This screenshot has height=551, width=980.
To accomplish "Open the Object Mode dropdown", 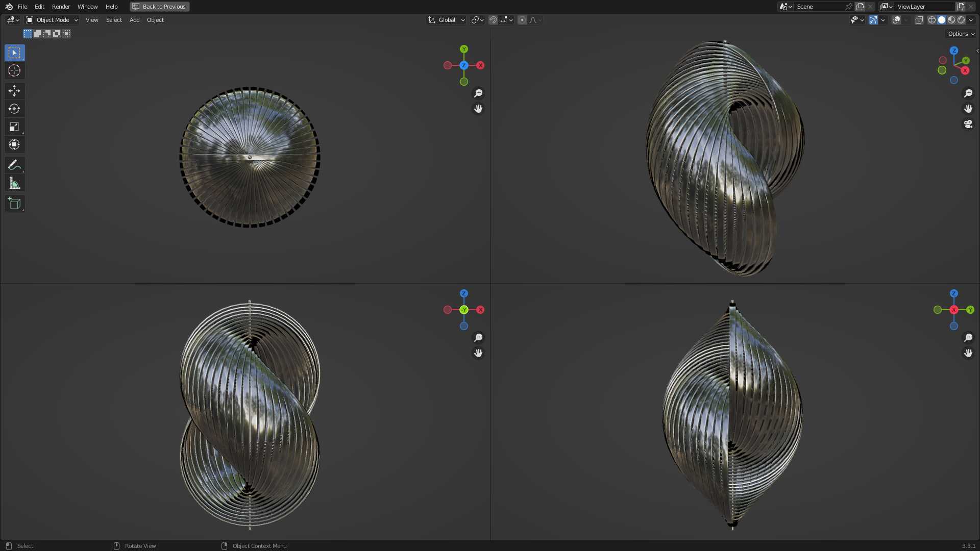I will [x=52, y=20].
